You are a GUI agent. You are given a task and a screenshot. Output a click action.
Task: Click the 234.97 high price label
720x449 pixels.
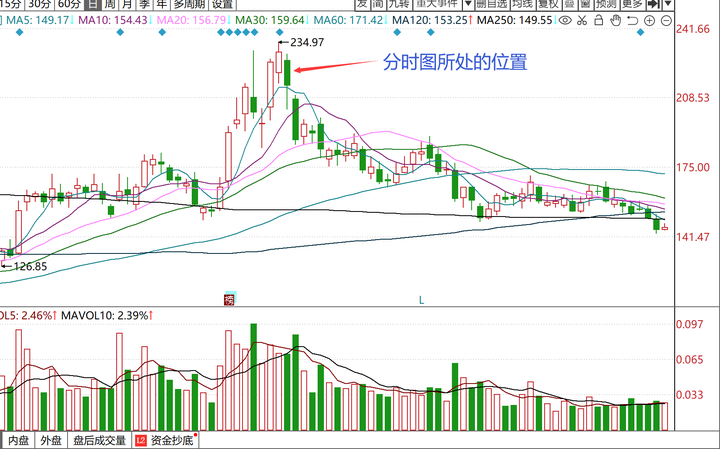307,42
